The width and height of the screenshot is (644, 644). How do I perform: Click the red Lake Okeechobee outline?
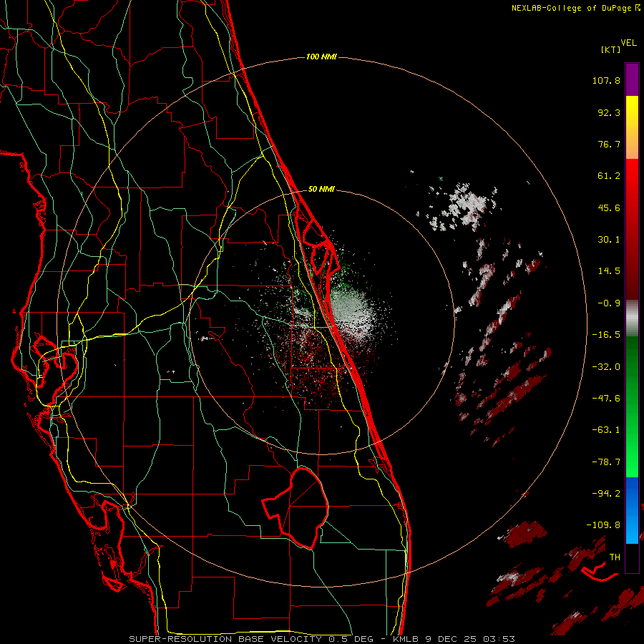click(296, 508)
